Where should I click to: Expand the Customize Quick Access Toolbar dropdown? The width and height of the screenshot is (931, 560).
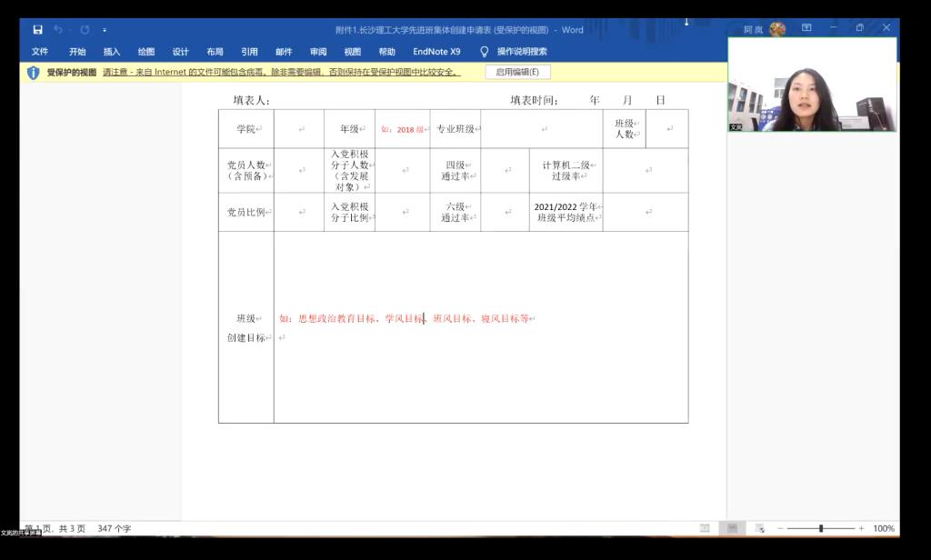point(105,30)
